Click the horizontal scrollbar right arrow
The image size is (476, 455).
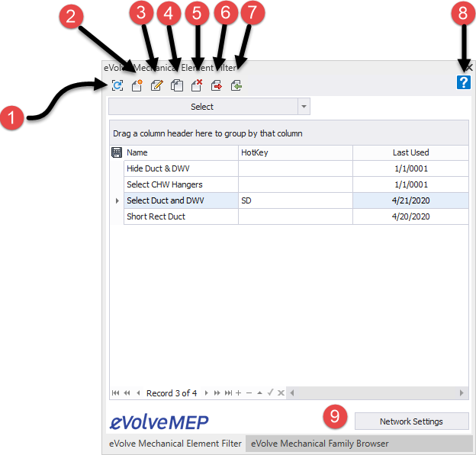pos(462,393)
